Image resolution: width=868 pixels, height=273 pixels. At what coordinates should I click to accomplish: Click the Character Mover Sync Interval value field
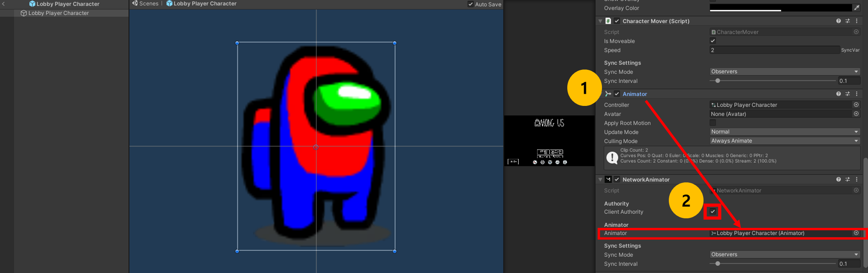point(849,81)
